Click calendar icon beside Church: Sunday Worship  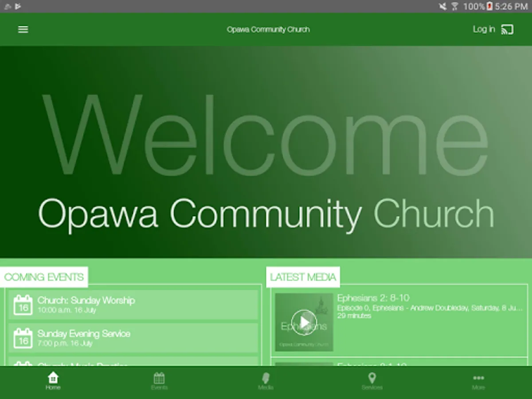tap(23, 305)
